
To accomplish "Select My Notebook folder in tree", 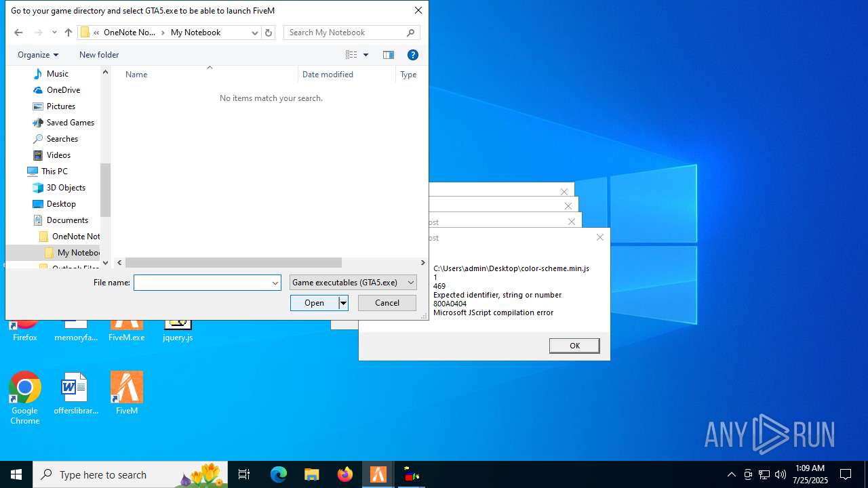I will pos(73,253).
